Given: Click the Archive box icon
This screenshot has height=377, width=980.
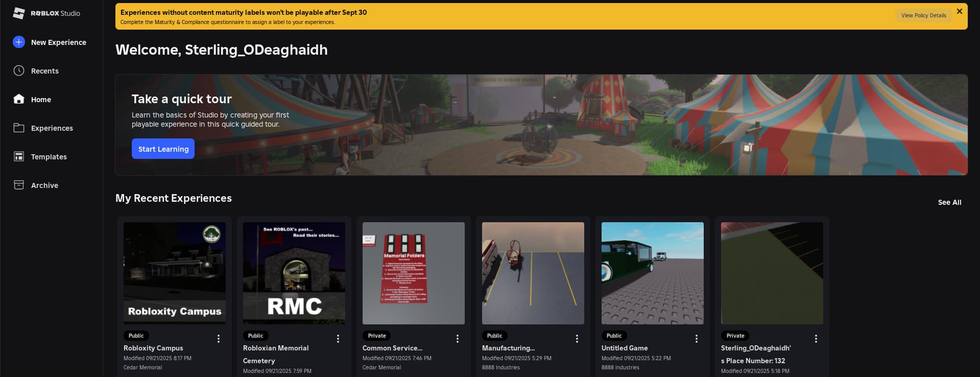Looking at the screenshot, I should pos(19,185).
